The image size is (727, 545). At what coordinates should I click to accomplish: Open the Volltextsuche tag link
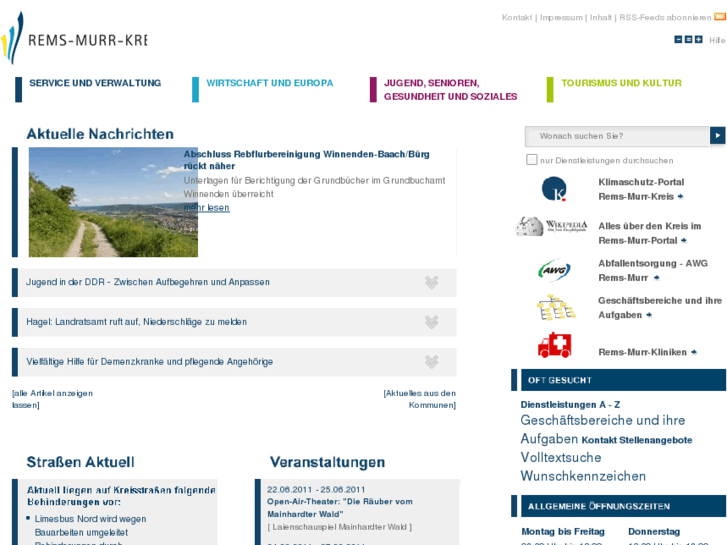(561, 457)
